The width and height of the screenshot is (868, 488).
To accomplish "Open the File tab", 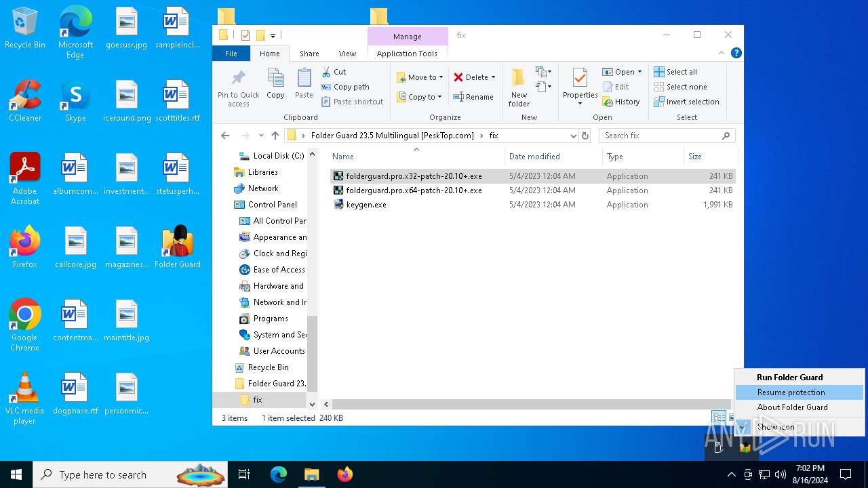I will (x=231, y=54).
